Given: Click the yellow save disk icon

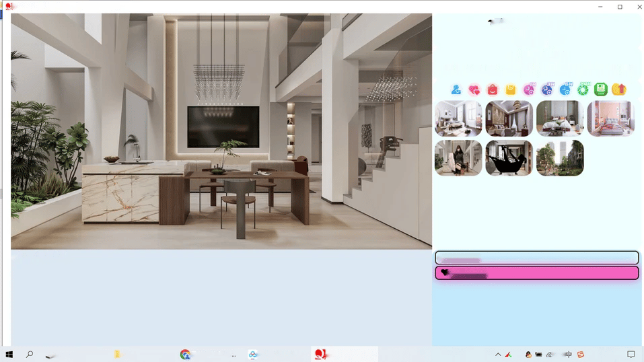Looking at the screenshot, I should [x=511, y=89].
